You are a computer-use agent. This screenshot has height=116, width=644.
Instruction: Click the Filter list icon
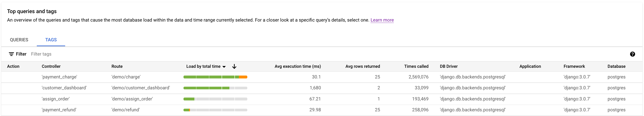tap(11, 54)
